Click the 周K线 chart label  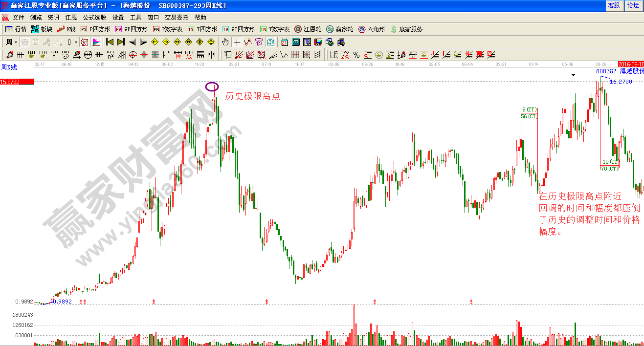tap(9, 67)
